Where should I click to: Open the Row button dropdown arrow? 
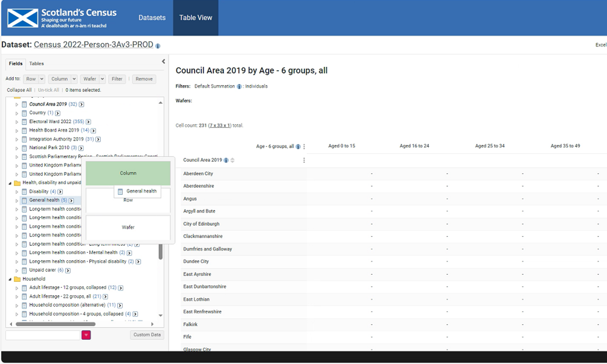point(42,79)
